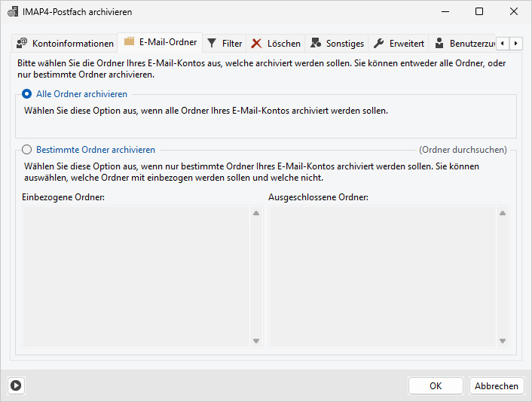
Task: Click the folder icon of E-Mail-Ordner tab
Action: click(x=129, y=42)
